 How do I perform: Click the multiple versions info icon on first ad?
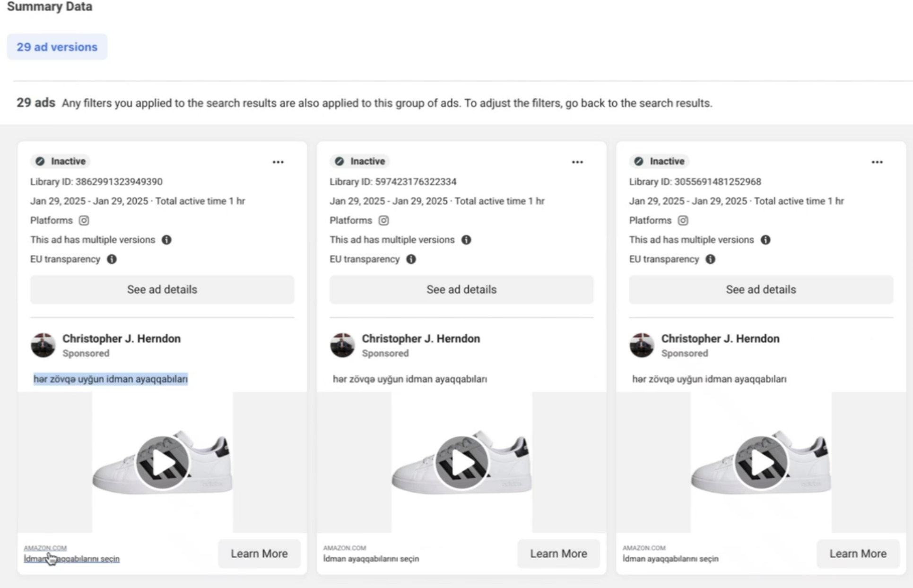(166, 240)
